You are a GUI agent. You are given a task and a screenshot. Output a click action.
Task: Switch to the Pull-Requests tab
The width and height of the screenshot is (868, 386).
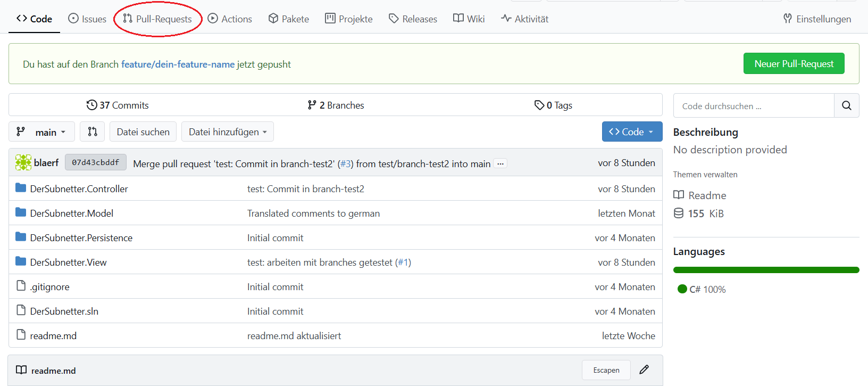157,19
